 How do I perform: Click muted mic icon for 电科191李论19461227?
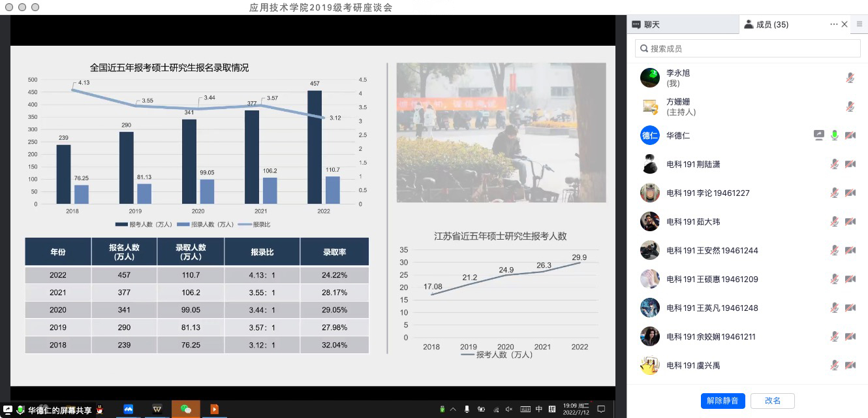coord(834,193)
